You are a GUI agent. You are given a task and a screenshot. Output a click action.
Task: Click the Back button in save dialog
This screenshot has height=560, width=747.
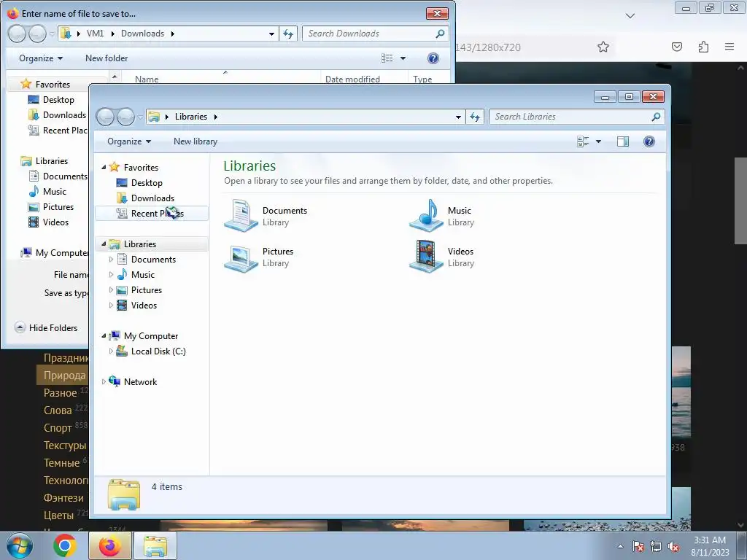(17, 34)
